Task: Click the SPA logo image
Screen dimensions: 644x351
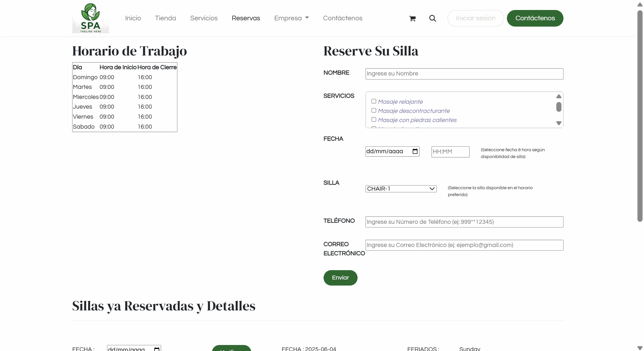Action: 91,18
